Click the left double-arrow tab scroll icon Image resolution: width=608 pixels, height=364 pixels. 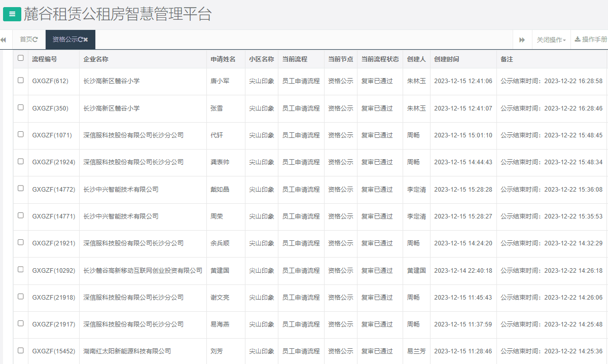point(4,39)
